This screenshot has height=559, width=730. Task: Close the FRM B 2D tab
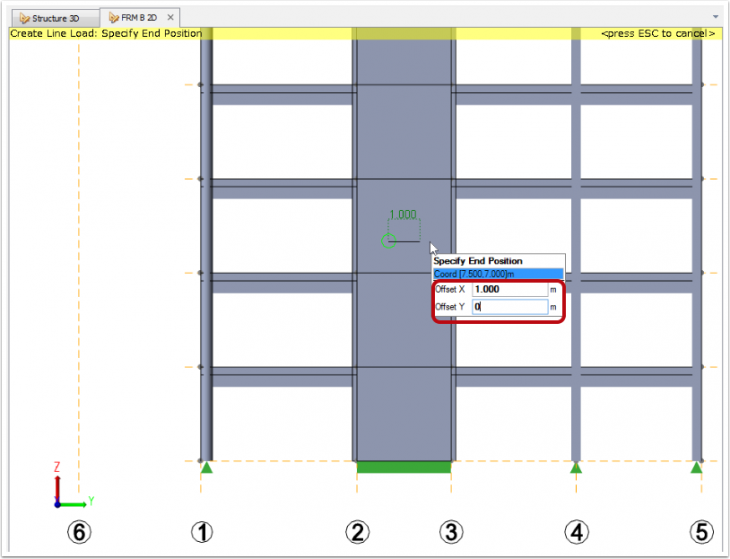tap(170, 17)
